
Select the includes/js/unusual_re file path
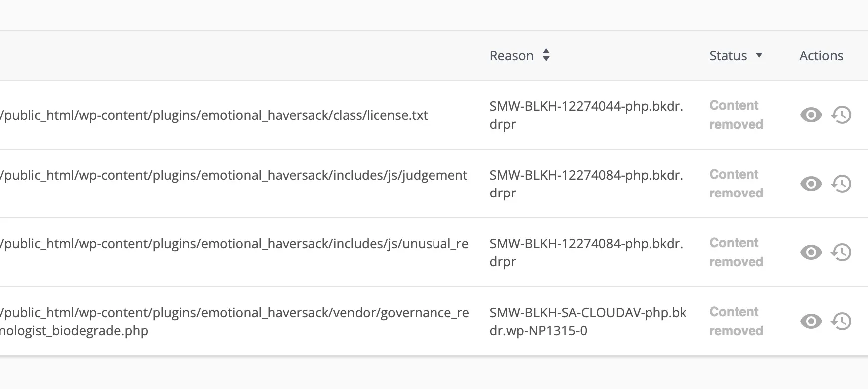tap(234, 244)
